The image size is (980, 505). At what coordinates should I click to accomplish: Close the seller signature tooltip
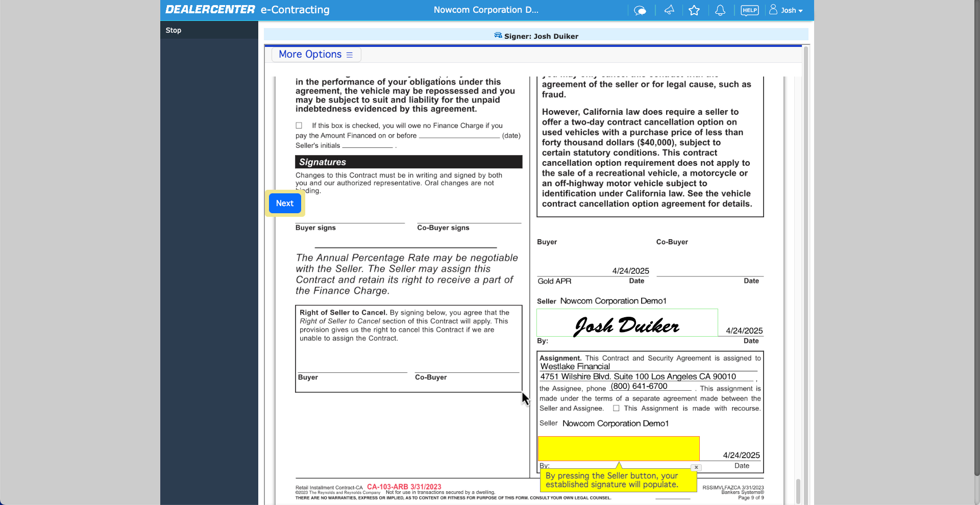[696, 467]
